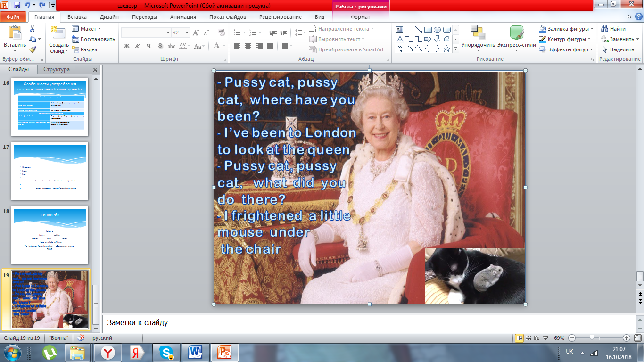Viewport: 644px width, 362px height.
Task: Open the Контур фигуры dropdown
Action: coord(565,39)
